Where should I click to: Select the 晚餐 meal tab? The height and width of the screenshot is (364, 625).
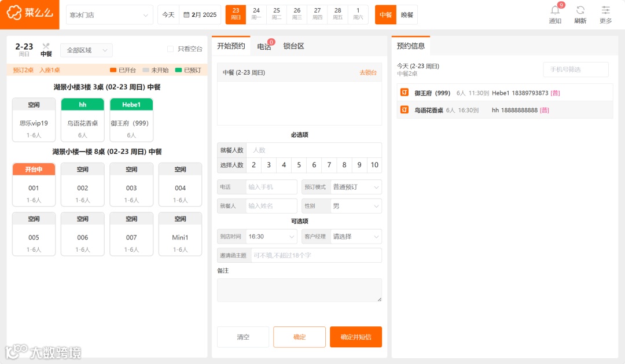407,14
